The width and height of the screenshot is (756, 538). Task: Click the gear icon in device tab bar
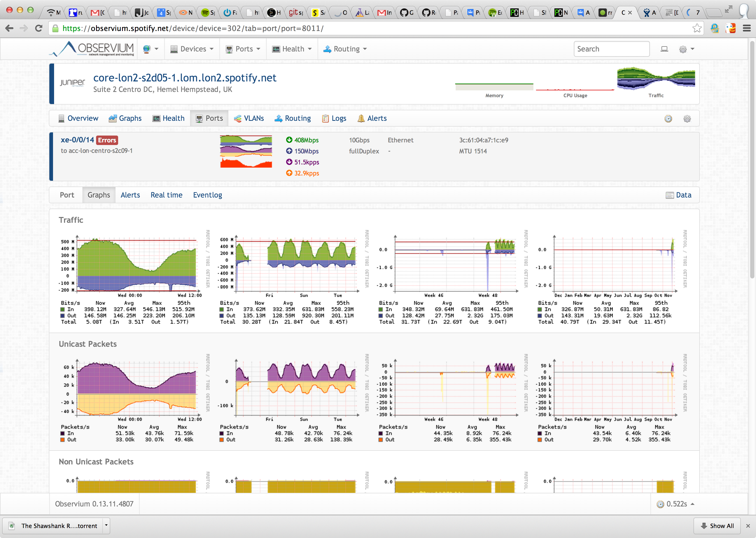(687, 118)
